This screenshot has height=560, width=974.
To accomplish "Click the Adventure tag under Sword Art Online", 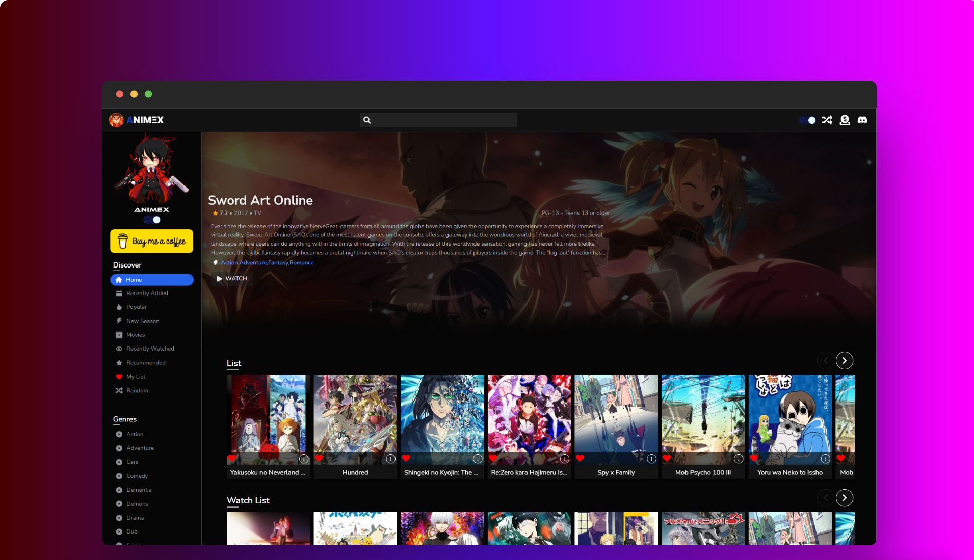I will click(x=253, y=263).
